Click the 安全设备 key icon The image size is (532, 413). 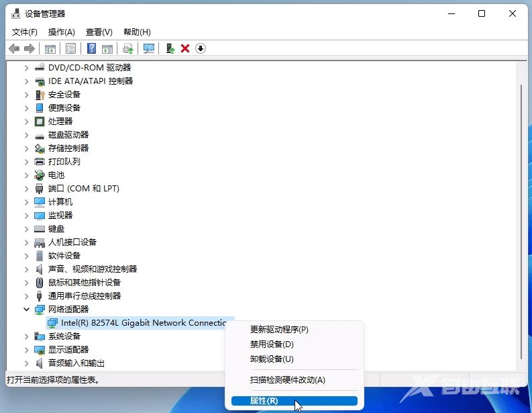(x=40, y=95)
